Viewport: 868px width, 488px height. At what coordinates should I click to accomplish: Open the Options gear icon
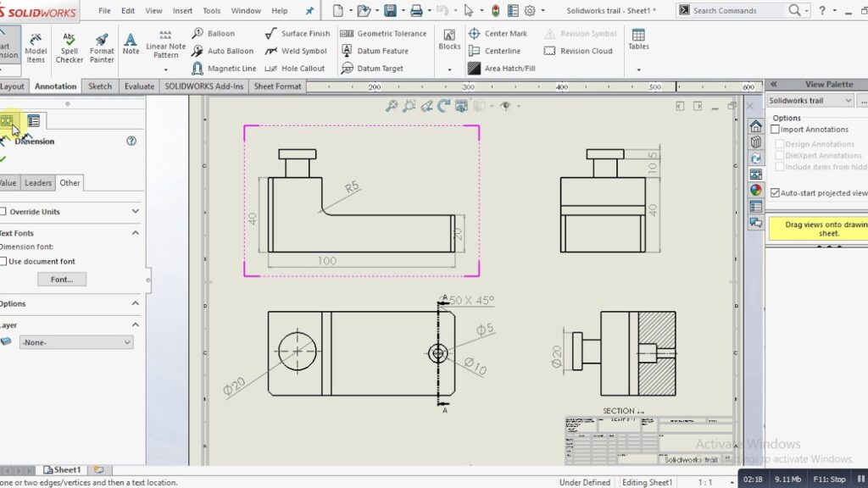[530, 10]
